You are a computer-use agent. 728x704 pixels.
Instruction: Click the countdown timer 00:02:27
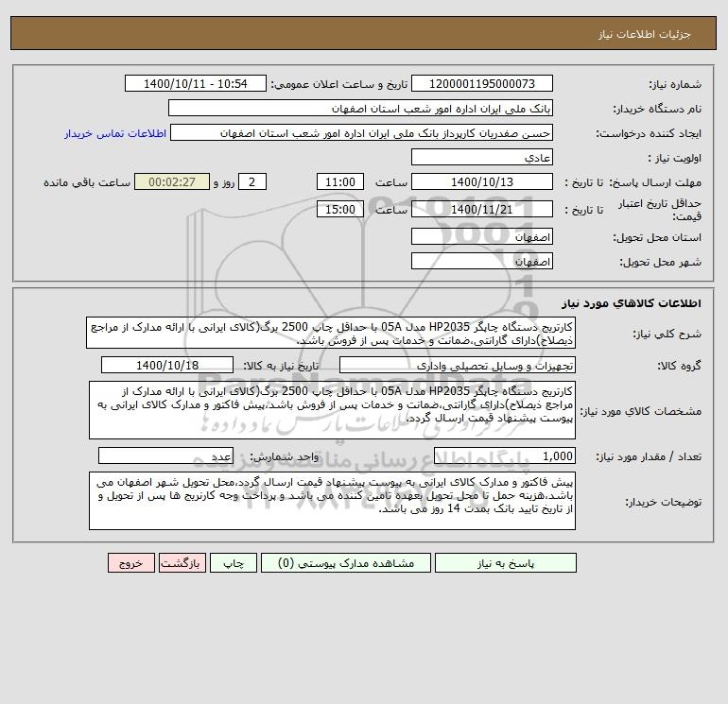pyautogui.click(x=172, y=182)
